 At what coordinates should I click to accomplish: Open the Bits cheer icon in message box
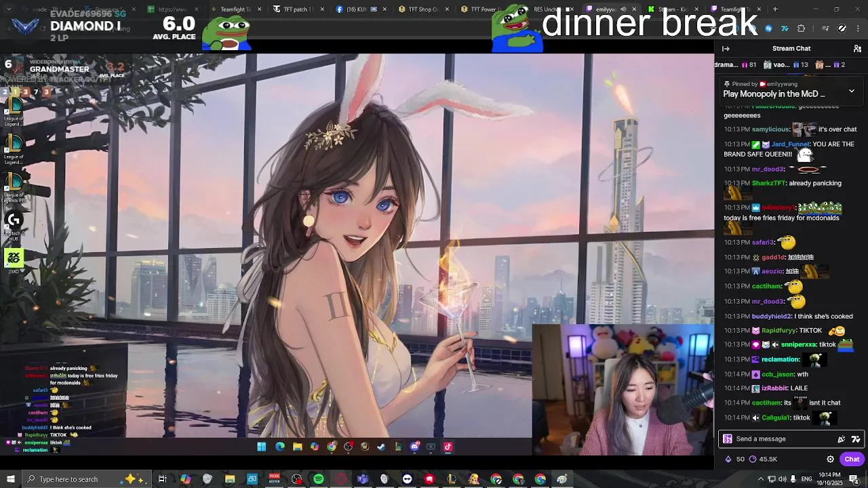pyautogui.click(x=842, y=439)
